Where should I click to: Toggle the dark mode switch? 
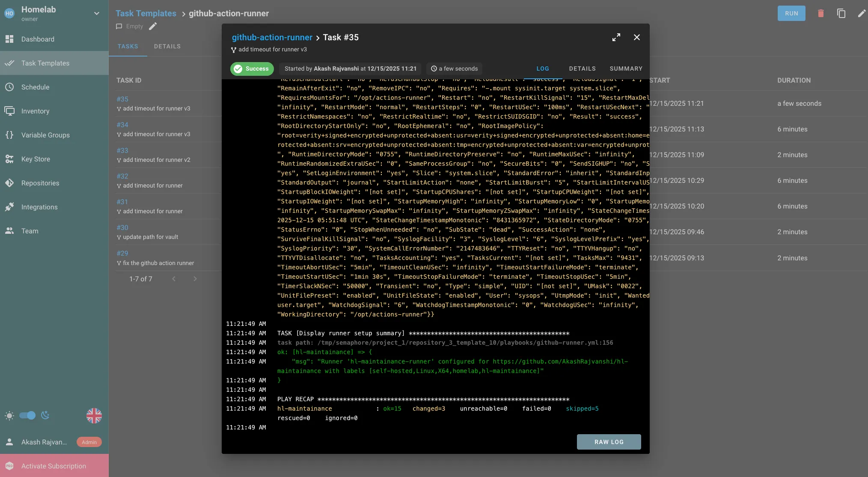pyautogui.click(x=27, y=415)
